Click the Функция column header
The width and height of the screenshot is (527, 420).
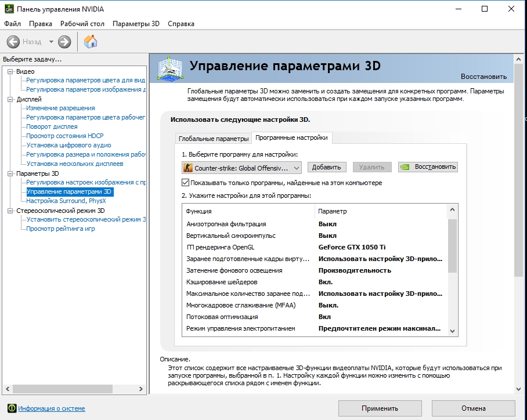[249, 211]
